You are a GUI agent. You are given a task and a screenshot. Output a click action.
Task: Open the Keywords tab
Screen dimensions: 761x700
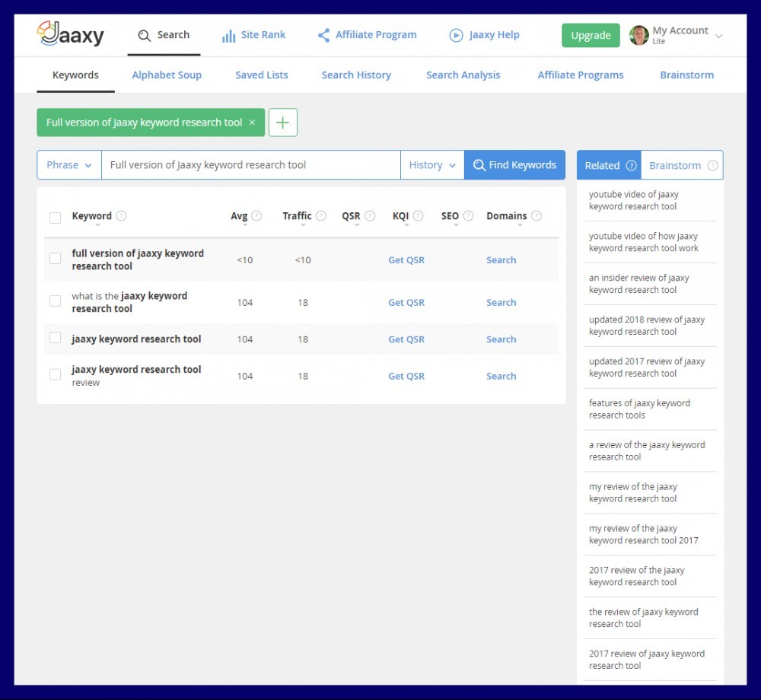pyautogui.click(x=75, y=75)
